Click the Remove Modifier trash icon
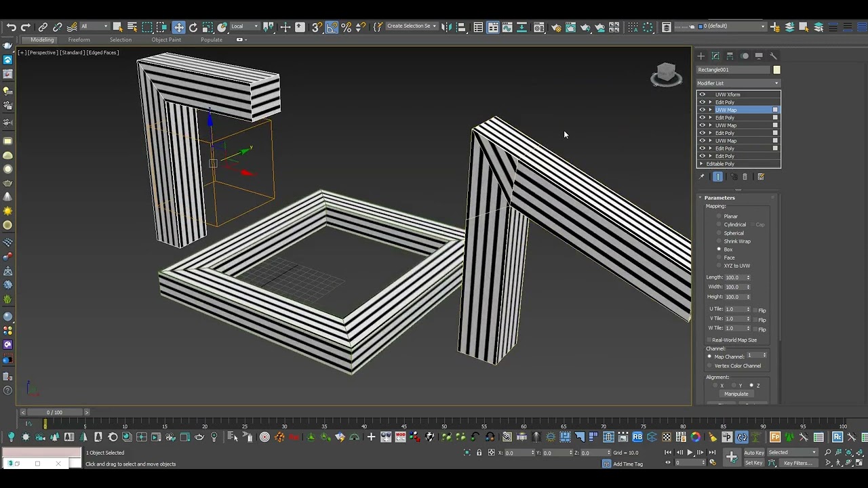Image resolution: width=868 pixels, height=488 pixels. coord(745,177)
